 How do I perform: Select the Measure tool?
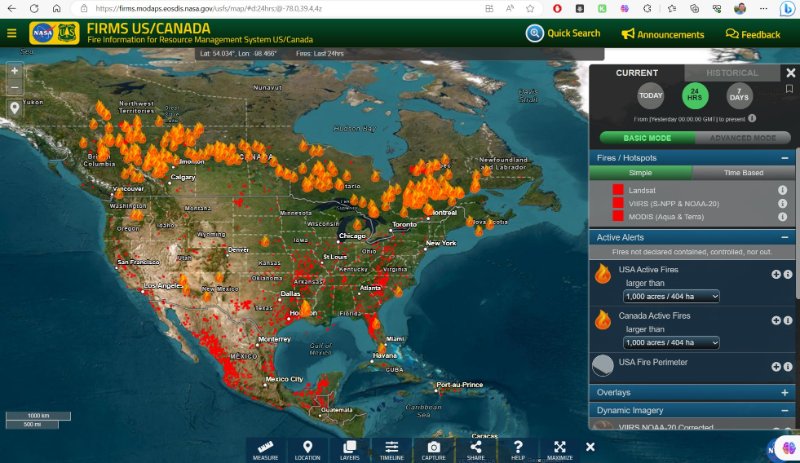pyautogui.click(x=265, y=450)
